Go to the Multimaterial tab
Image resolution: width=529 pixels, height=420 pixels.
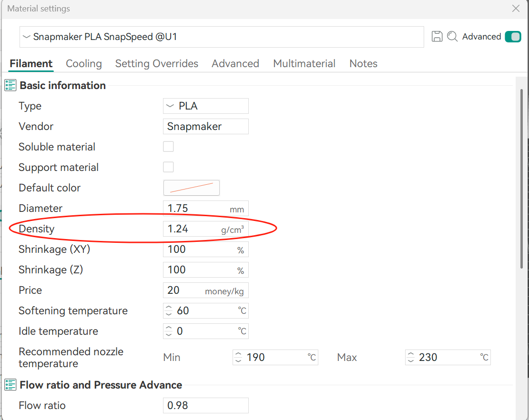(304, 64)
